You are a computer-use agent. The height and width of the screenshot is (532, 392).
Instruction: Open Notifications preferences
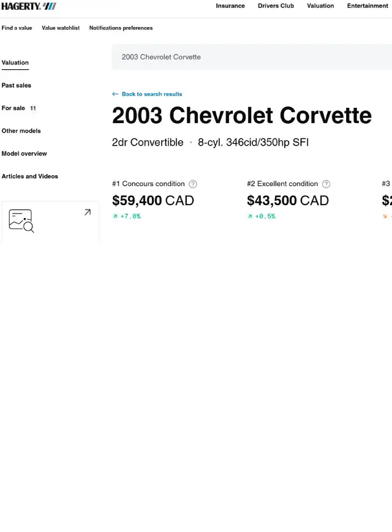(x=121, y=28)
